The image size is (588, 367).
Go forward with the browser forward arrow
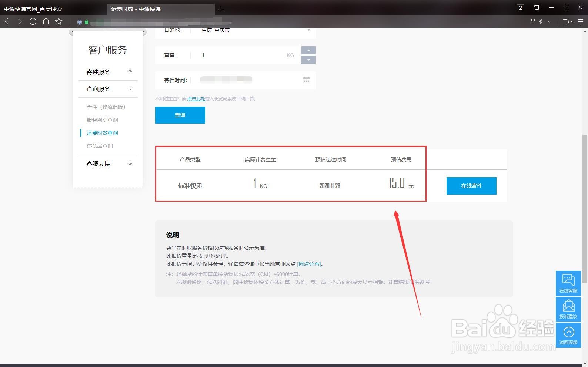[x=20, y=21]
